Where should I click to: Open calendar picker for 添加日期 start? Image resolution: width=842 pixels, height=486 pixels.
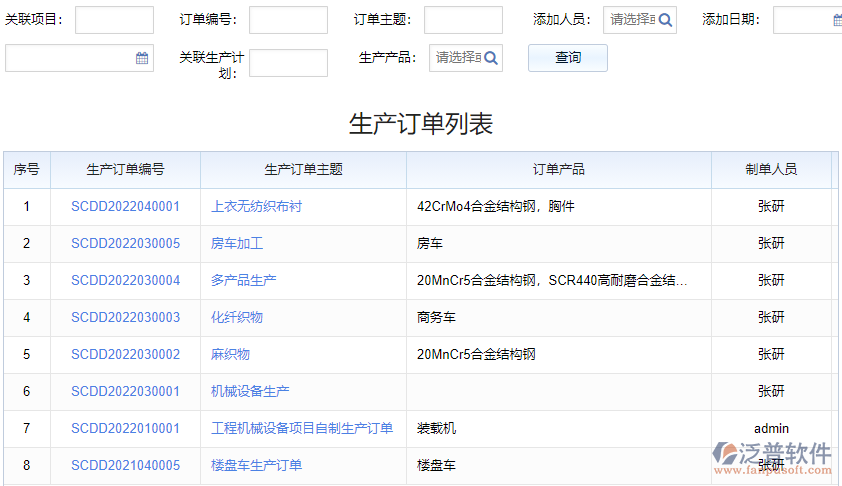(x=836, y=20)
